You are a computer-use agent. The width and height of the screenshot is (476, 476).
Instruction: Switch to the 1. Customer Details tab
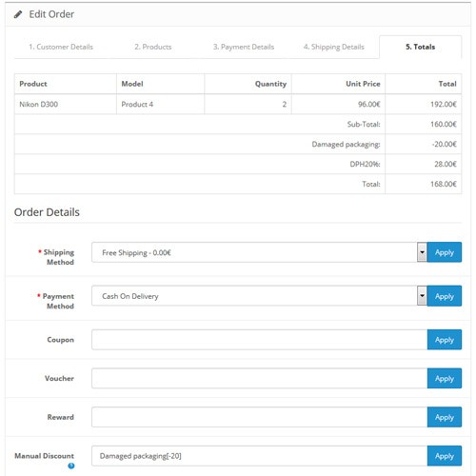point(61,47)
